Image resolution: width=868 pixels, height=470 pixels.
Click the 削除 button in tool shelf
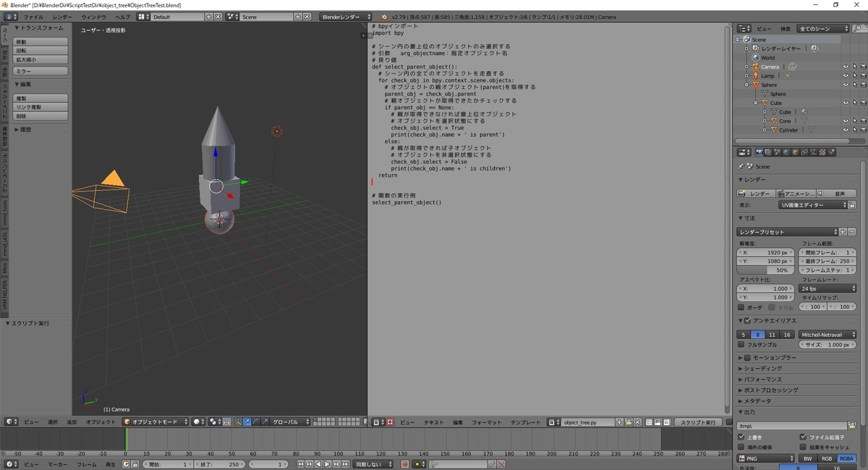click(41, 116)
